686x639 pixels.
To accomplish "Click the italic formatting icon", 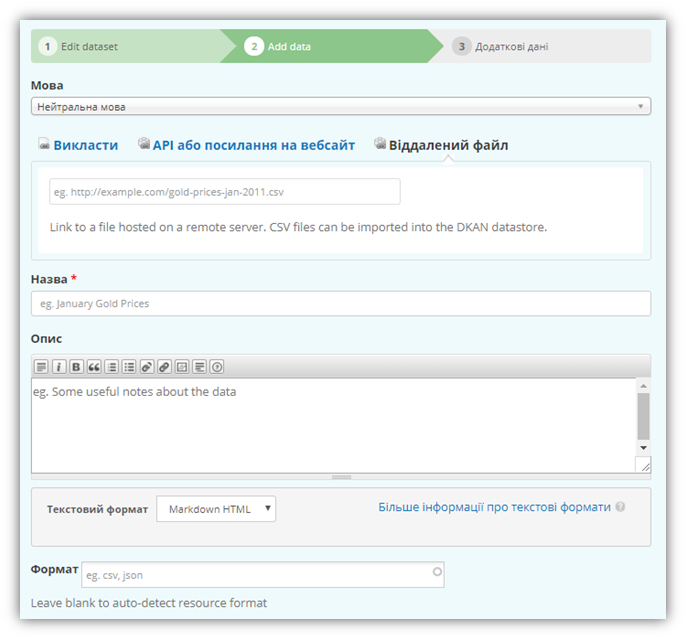I will tap(58, 367).
